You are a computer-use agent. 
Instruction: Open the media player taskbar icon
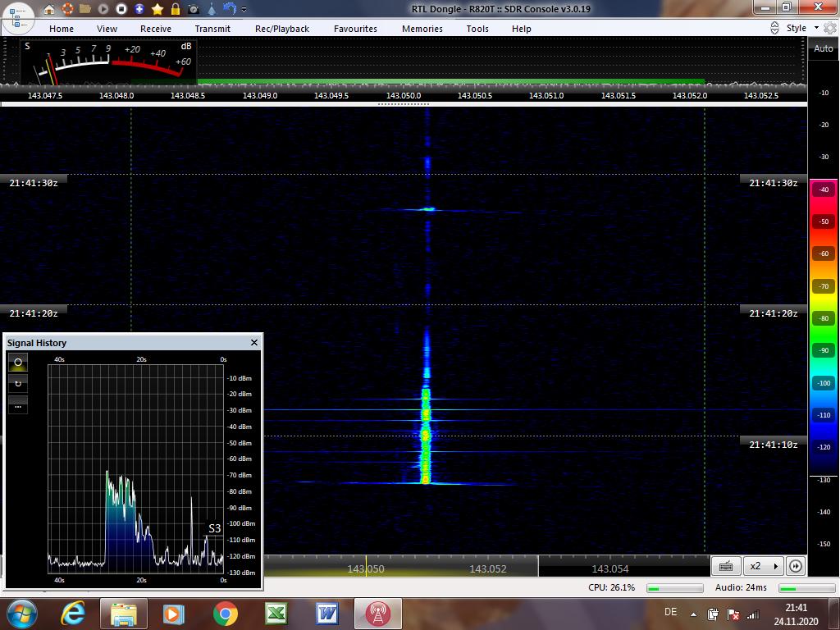coord(174,614)
